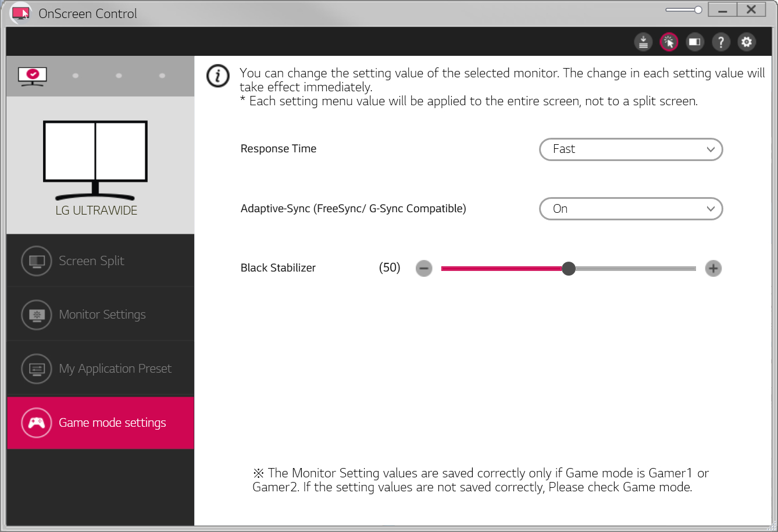Click the Adaptive-Sync (FreeSync/ G-Sync Compatible) label
This screenshot has height=532, width=778.
point(354,209)
